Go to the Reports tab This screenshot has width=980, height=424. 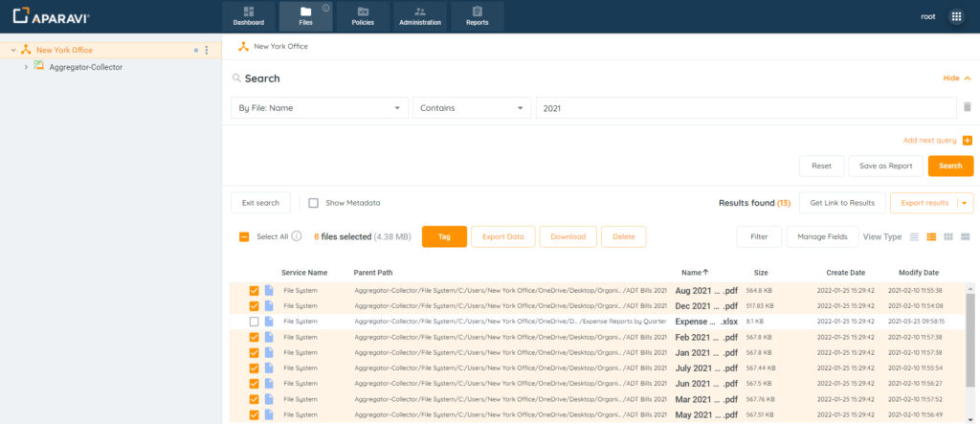click(477, 16)
